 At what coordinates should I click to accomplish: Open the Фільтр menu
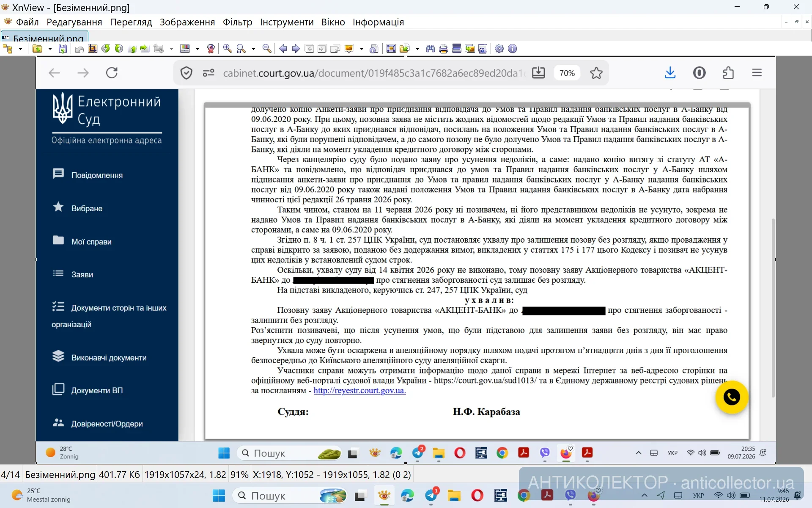[238, 22]
